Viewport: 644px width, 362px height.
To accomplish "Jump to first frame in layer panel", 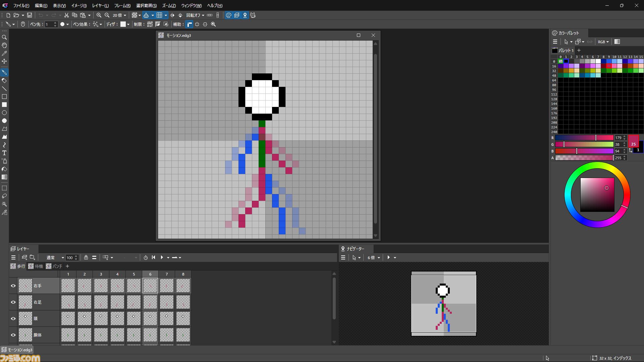I will (154, 257).
